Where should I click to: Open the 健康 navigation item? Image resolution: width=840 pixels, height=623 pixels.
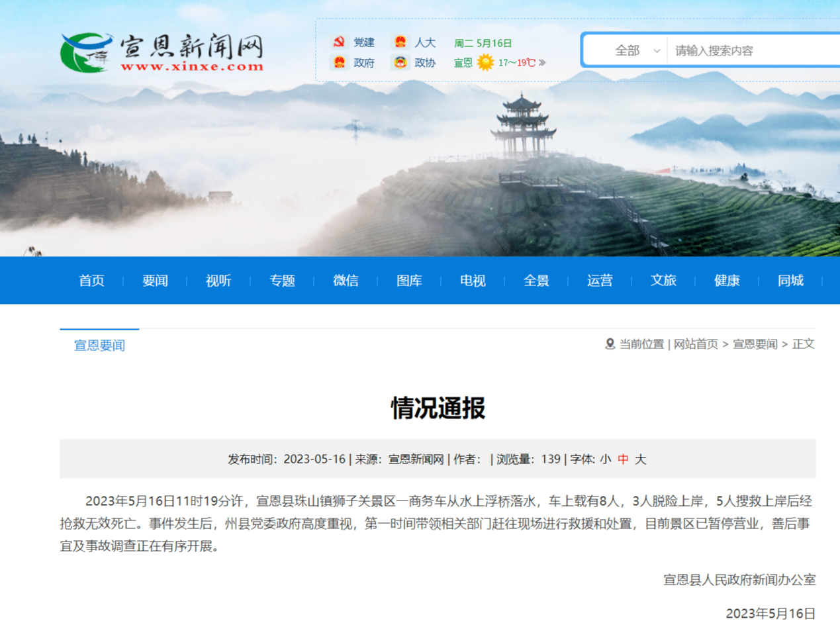727,281
